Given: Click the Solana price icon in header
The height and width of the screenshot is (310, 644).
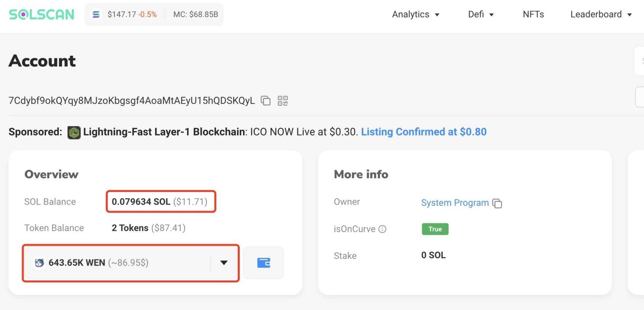Looking at the screenshot, I should (96, 15).
